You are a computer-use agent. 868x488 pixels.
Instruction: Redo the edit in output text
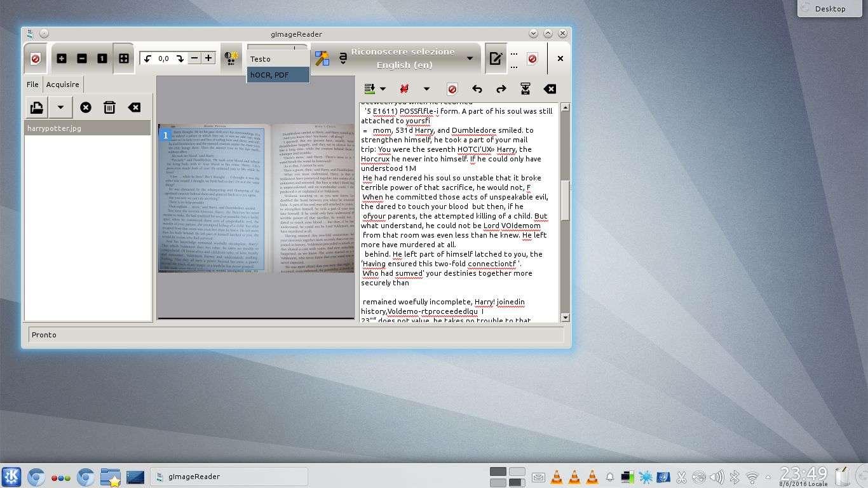click(x=501, y=89)
